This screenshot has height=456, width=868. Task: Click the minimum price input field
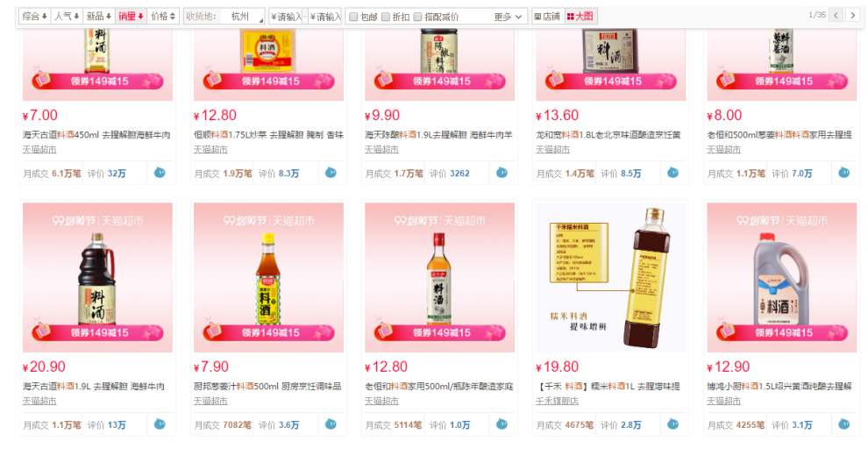tap(286, 17)
